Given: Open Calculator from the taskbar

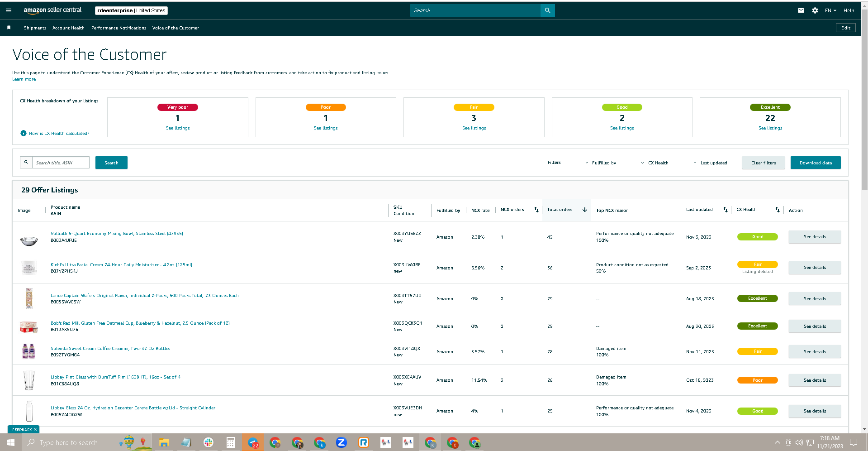Looking at the screenshot, I should pos(230,442).
